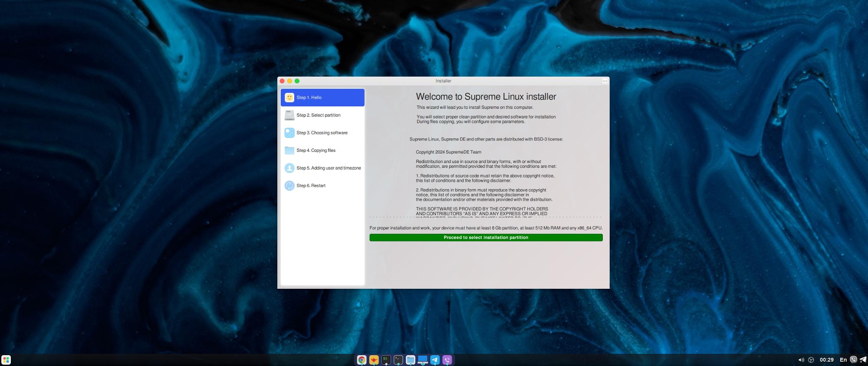Click the 00:29 clock in the tray

[826, 359]
